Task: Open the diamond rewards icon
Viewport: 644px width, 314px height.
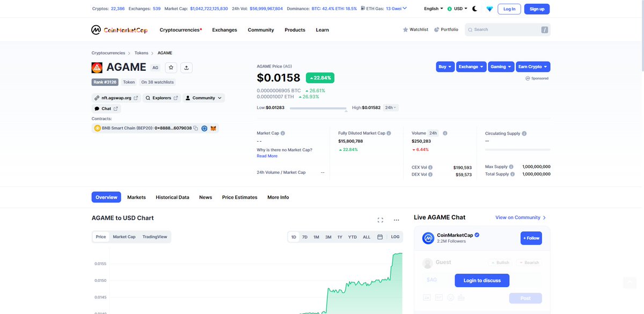Action: point(489,9)
